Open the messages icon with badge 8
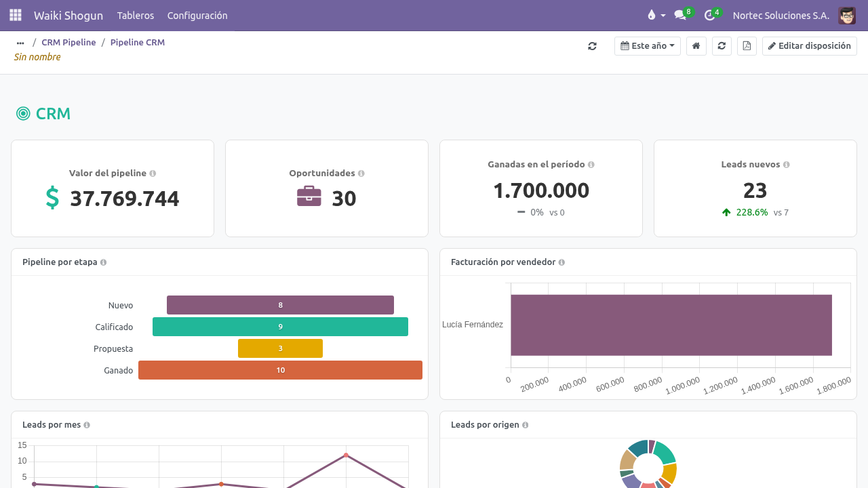 (x=680, y=15)
